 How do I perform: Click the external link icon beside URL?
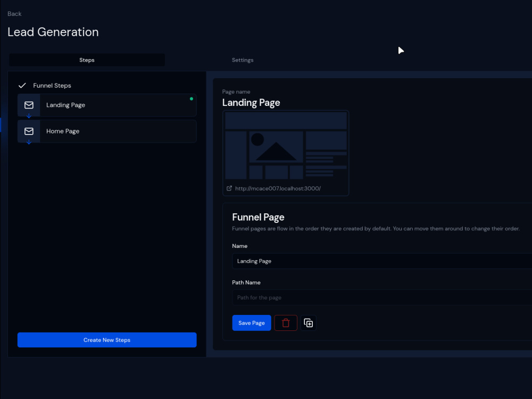[229, 188]
